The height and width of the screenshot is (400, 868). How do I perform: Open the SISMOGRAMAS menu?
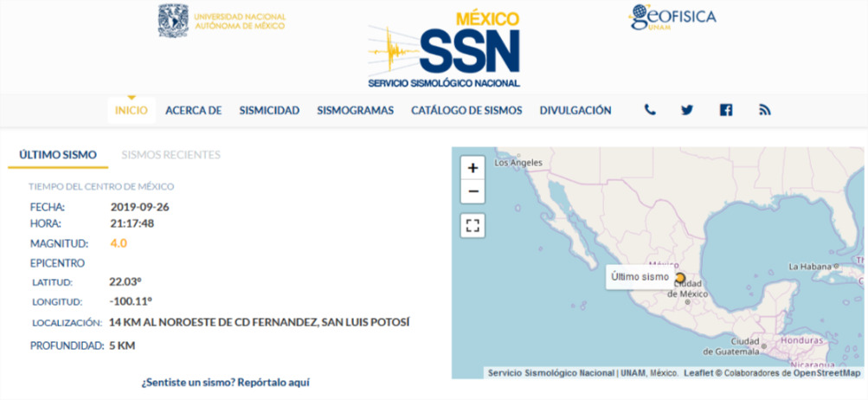[x=356, y=110]
